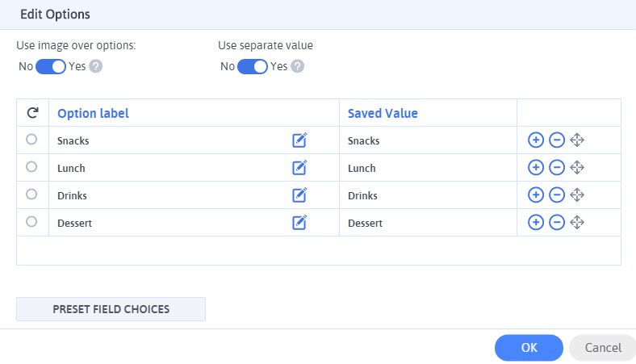Toggle the Use image over options switch
The image size is (636, 364).
point(51,66)
